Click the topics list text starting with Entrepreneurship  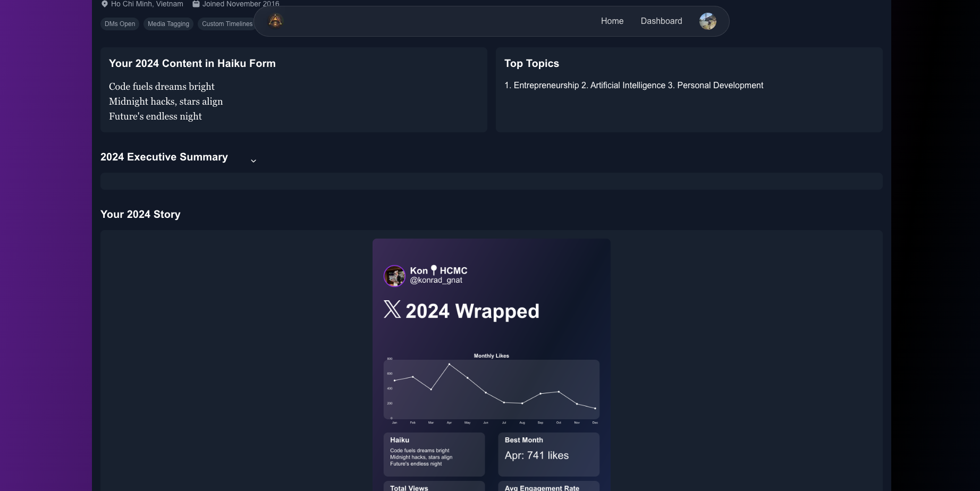pyautogui.click(x=633, y=85)
